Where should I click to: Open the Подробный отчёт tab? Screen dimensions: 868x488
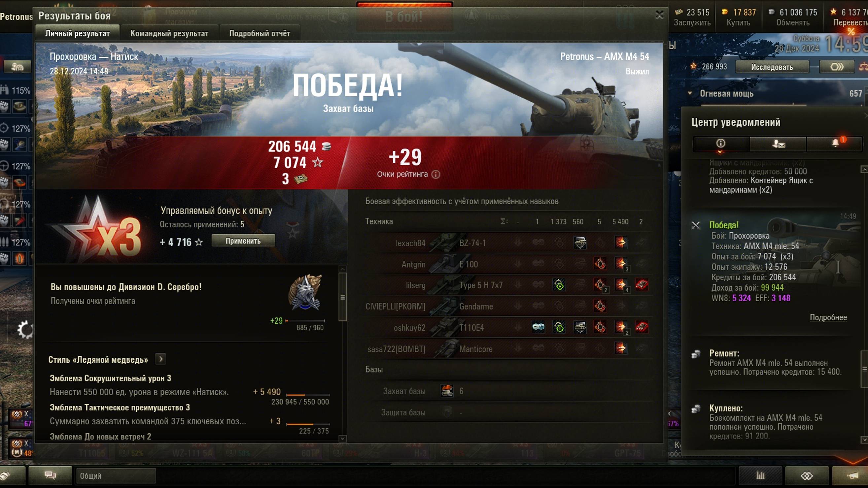click(x=260, y=33)
